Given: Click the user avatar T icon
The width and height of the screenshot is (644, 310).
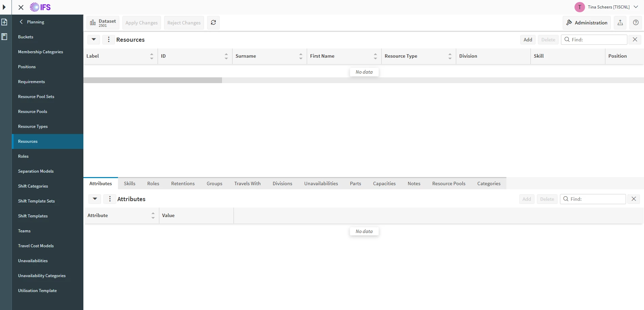Looking at the screenshot, I should (580, 7).
